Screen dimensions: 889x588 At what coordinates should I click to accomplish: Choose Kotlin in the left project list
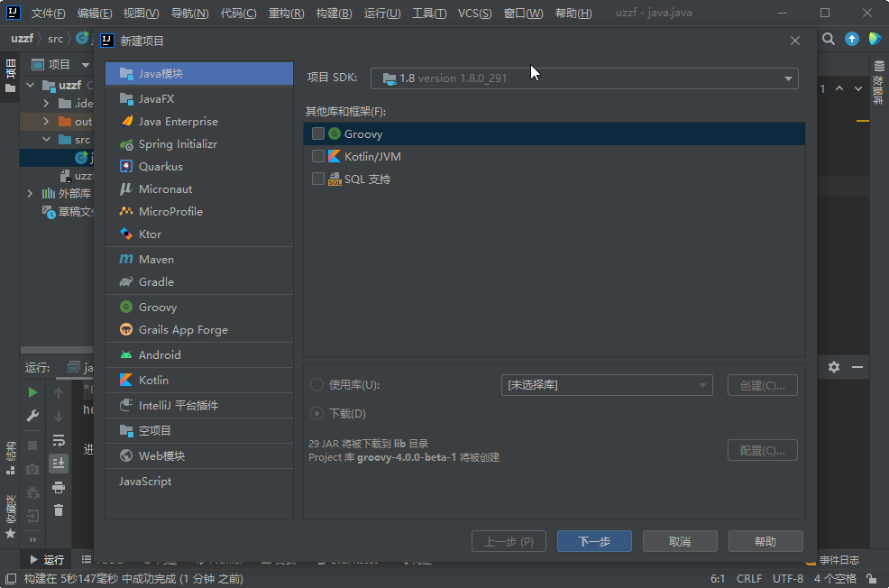[199, 380]
